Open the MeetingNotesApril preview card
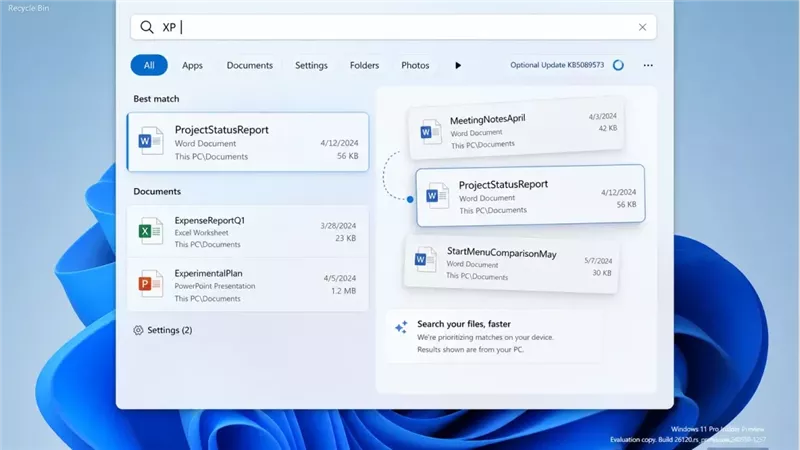The image size is (800, 450). coord(516,129)
